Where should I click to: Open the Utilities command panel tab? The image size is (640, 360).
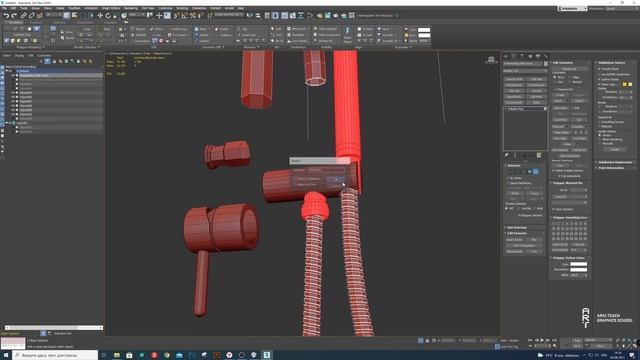tap(546, 56)
